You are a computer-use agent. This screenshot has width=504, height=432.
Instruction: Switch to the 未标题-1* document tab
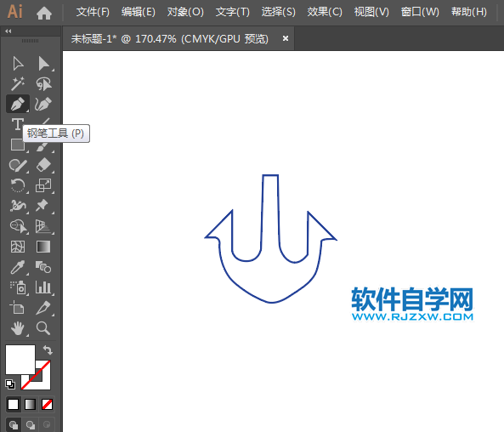[x=169, y=39]
